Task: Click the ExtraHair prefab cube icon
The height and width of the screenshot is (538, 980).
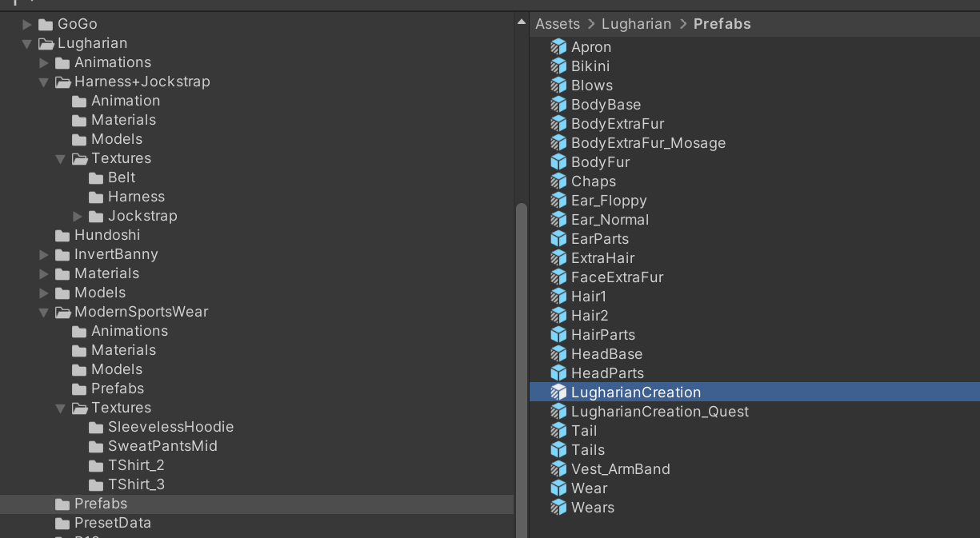Action: point(558,258)
